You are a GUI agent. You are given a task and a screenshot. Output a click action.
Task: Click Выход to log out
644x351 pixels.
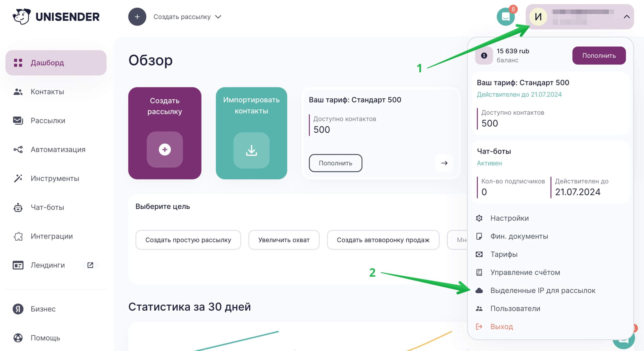click(x=502, y=327)
